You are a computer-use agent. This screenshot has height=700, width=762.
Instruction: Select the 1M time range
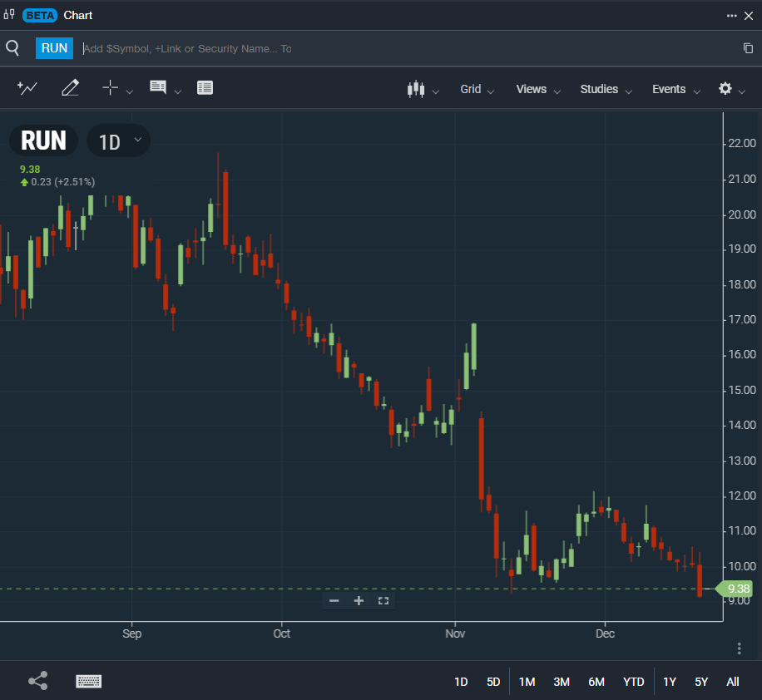coord(527,682)
